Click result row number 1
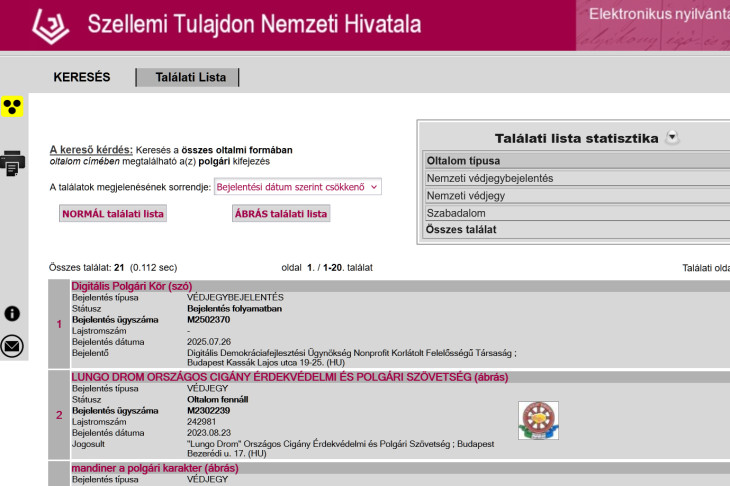 click(x=59, y=324)
